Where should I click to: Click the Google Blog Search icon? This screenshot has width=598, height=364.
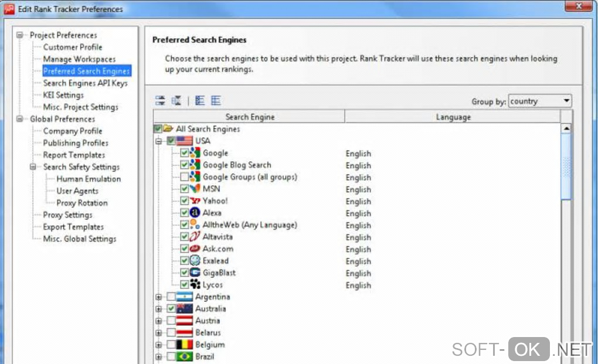[x=195, y=165]
